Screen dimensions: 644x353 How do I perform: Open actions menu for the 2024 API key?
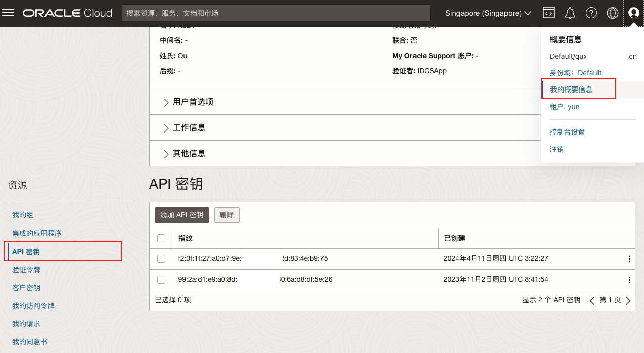629,259
